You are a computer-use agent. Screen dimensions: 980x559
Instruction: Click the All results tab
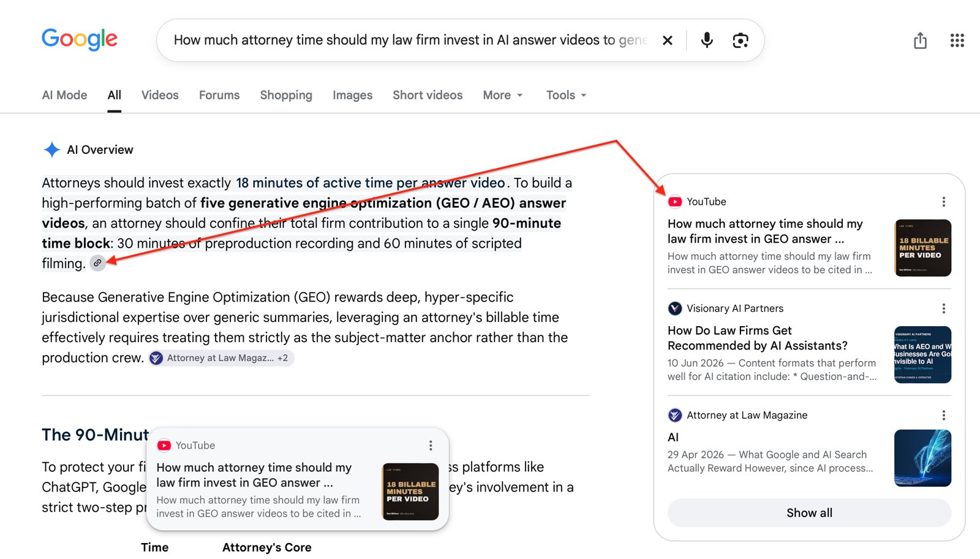pyautogui.click(x=115, y=95)
